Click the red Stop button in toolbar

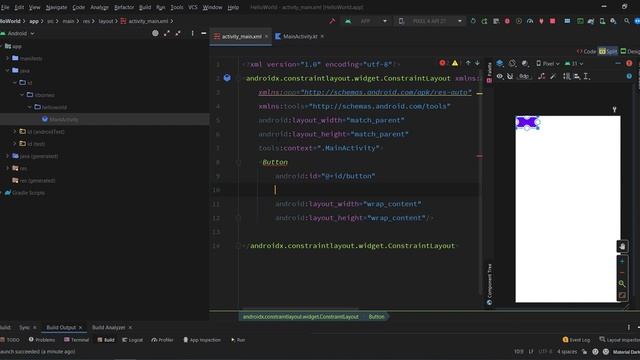(553, 21)
